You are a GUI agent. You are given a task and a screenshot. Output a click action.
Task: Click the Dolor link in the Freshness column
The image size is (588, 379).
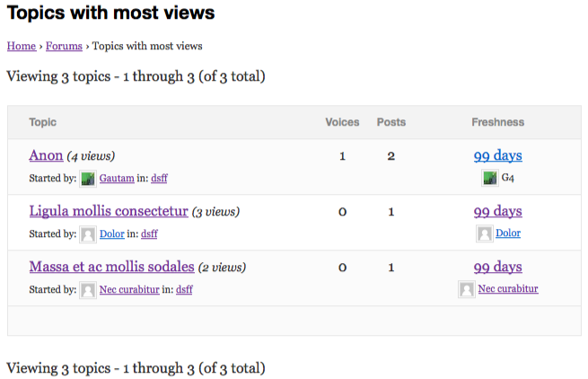[x=508, y=233]
